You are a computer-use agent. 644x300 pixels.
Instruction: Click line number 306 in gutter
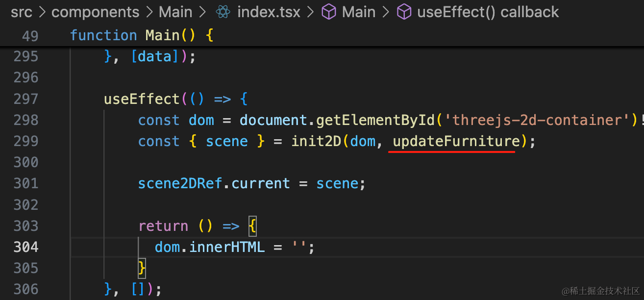(26, 289)
